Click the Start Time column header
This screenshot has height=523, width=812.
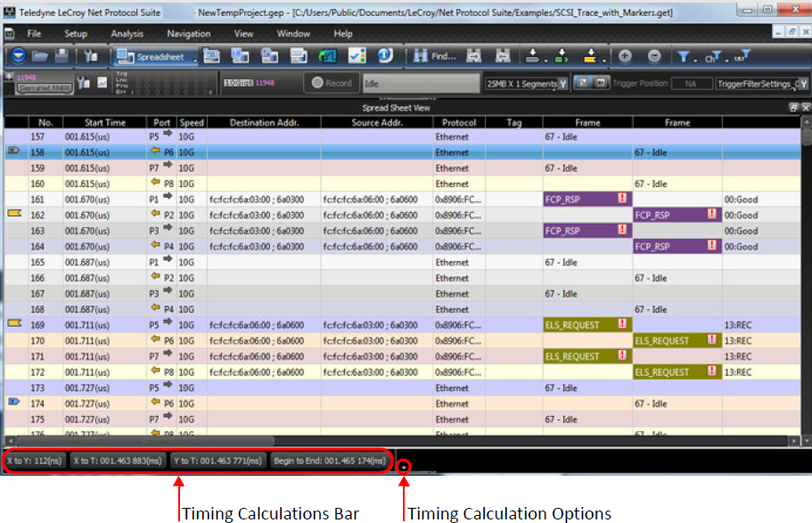click(104, 123)
